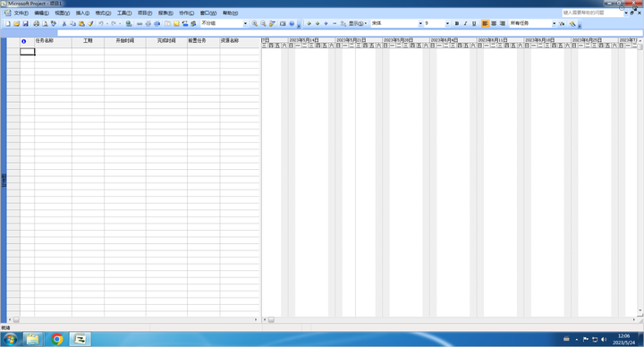Toggle italic formatting
Viewport: 644px width, 347px height.
tap(465, 24)
